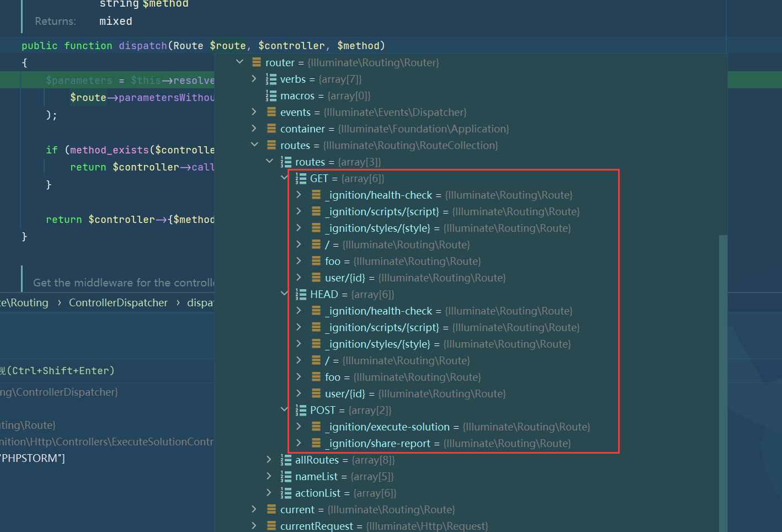This screenshot has width=782, height=532.
Task: Click the GET array icon
Action: (x=301, y=178)
